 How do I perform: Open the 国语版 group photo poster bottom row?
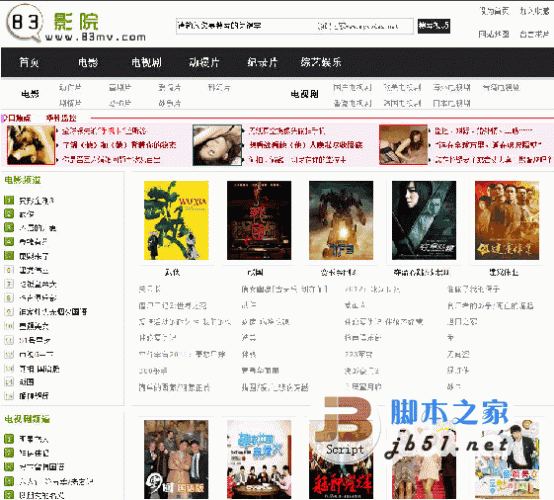click(176, 459)
